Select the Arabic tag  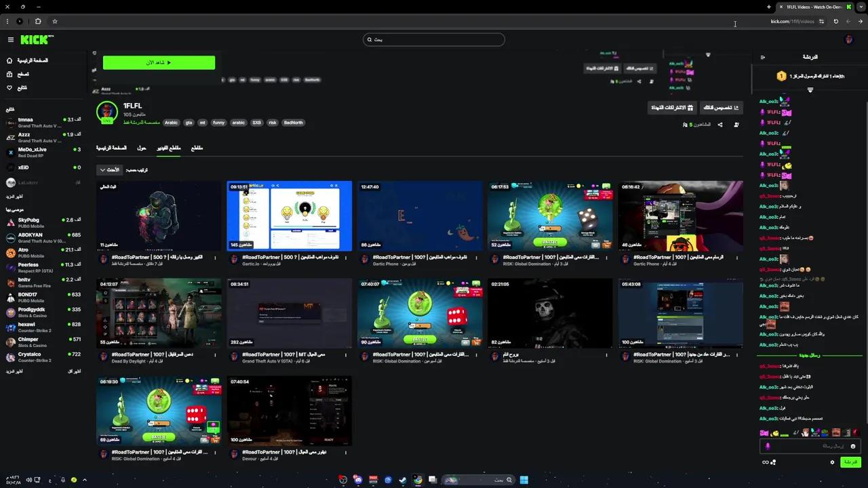click(x=171, y=123)
